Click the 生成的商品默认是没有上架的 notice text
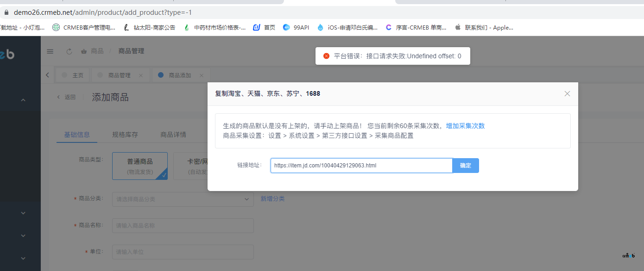The height and width of the screenshot is (271, 644). [x=292, y=126]
